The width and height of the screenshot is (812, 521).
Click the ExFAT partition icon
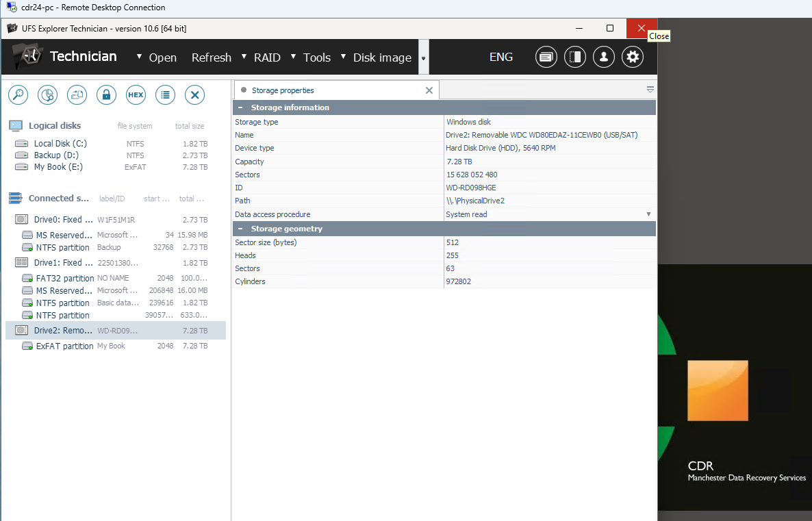click(x=27, y=346)
